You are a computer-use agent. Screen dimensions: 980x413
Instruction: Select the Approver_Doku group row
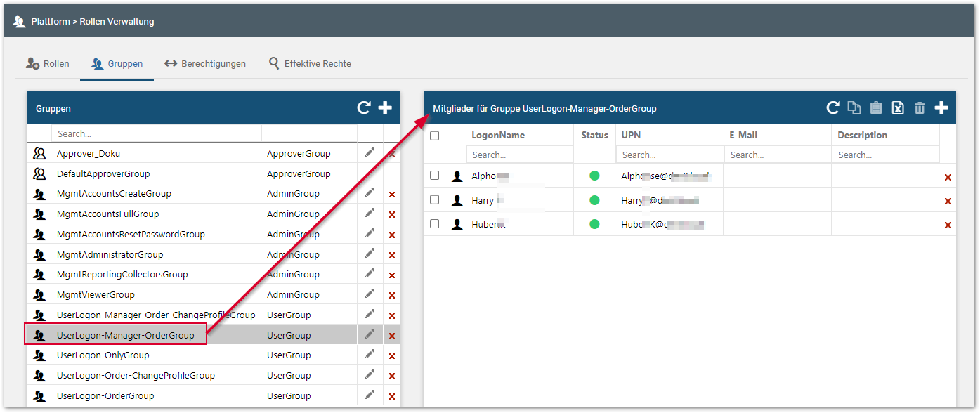tap(213, 153)
